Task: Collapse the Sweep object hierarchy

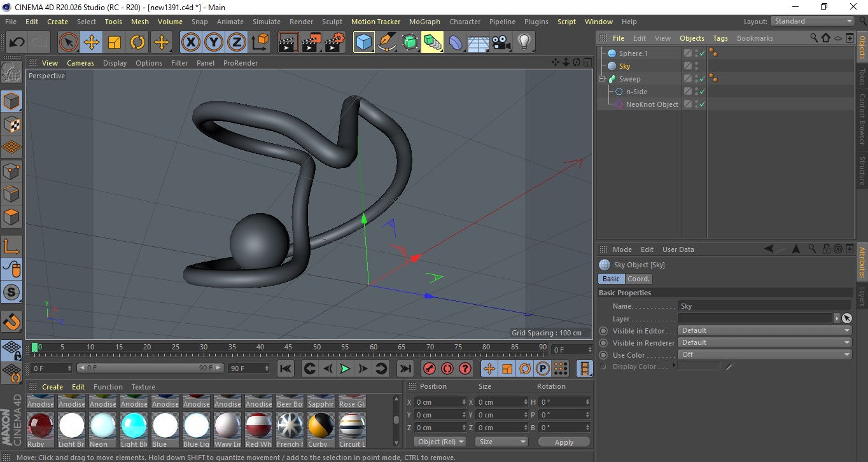Action: coord(602,79)
